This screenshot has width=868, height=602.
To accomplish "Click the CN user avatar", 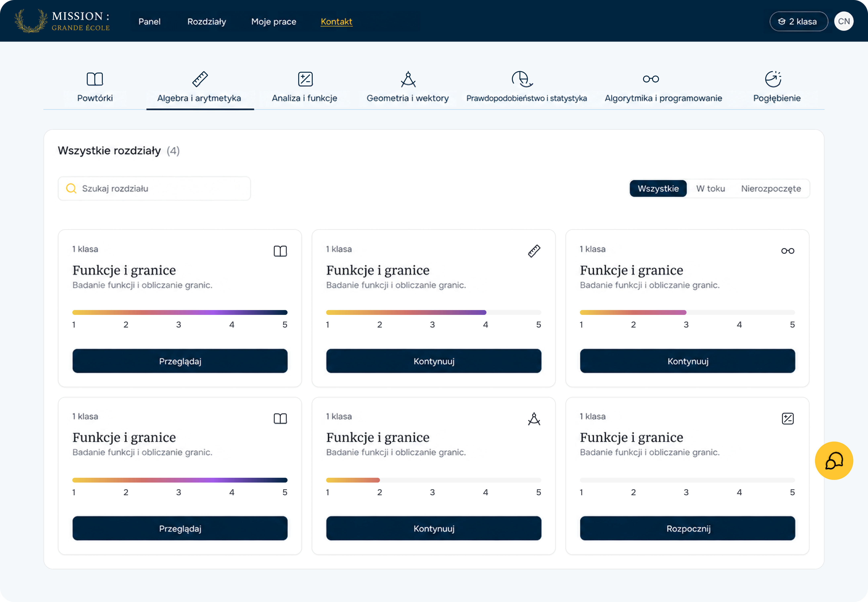I will 843,21.
